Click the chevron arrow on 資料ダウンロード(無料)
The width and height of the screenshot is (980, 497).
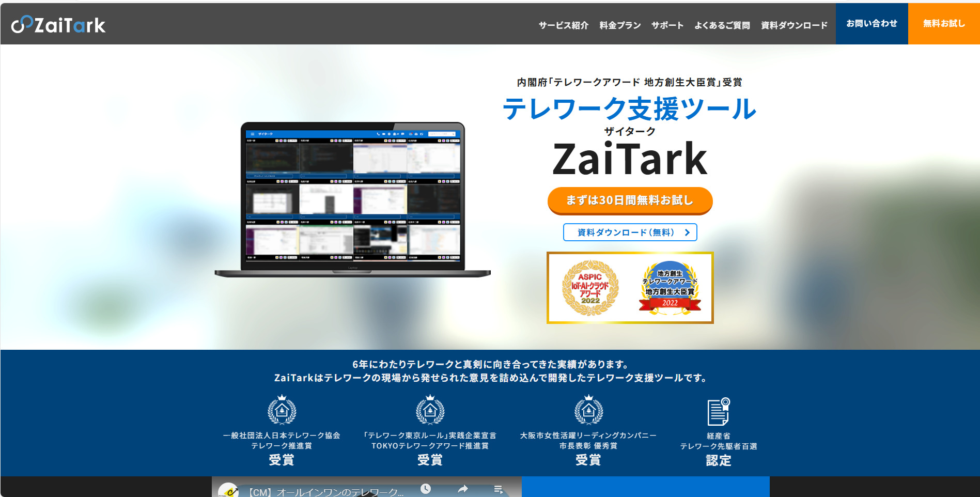687,232
